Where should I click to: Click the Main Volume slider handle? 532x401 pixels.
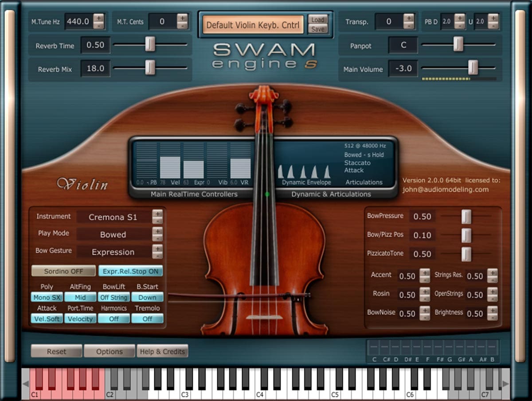[473, 68]
